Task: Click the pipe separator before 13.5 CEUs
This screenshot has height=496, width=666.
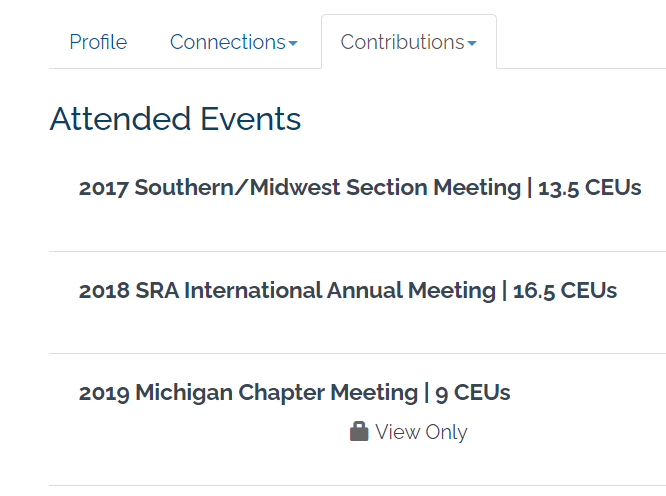Action: [529, 188]
